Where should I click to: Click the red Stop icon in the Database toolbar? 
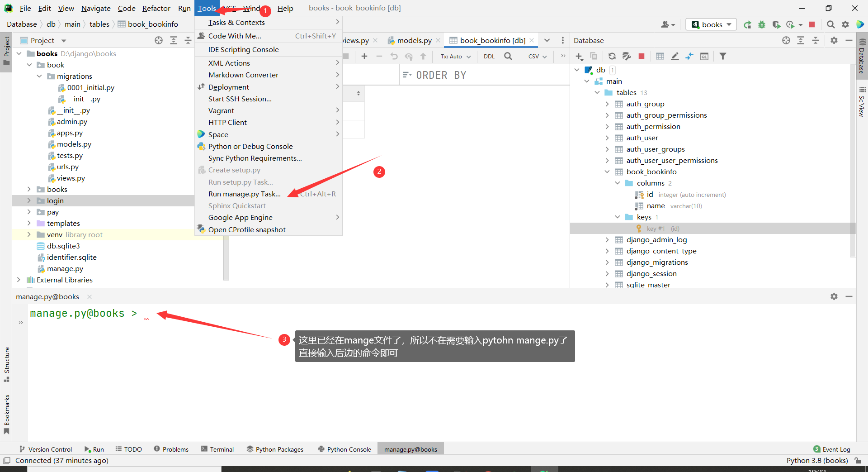(641, 56)
